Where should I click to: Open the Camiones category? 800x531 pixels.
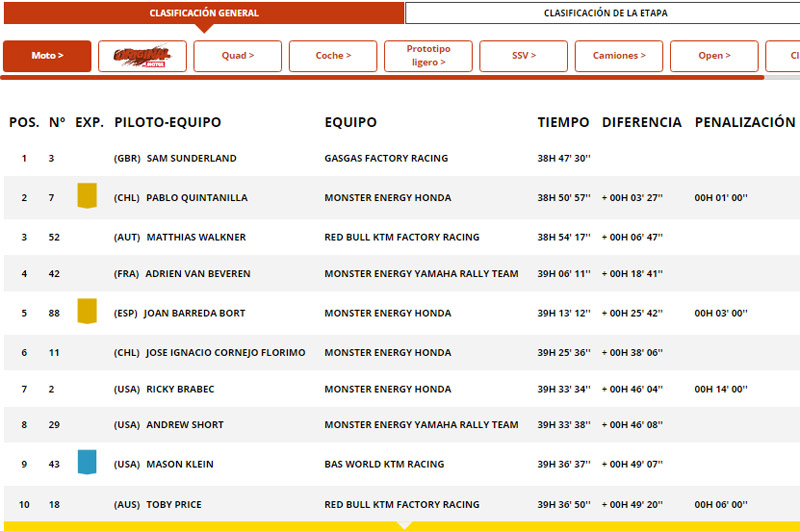point(619,56)
